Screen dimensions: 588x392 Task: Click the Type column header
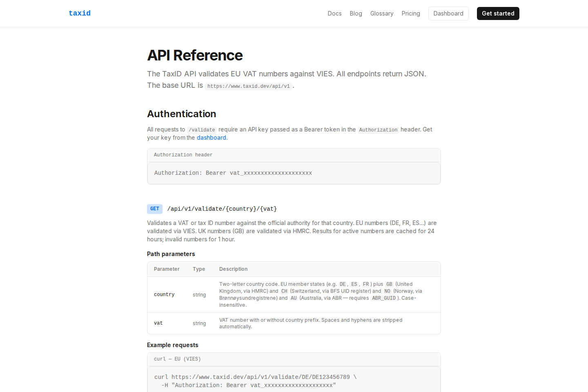tap(199, 269)
